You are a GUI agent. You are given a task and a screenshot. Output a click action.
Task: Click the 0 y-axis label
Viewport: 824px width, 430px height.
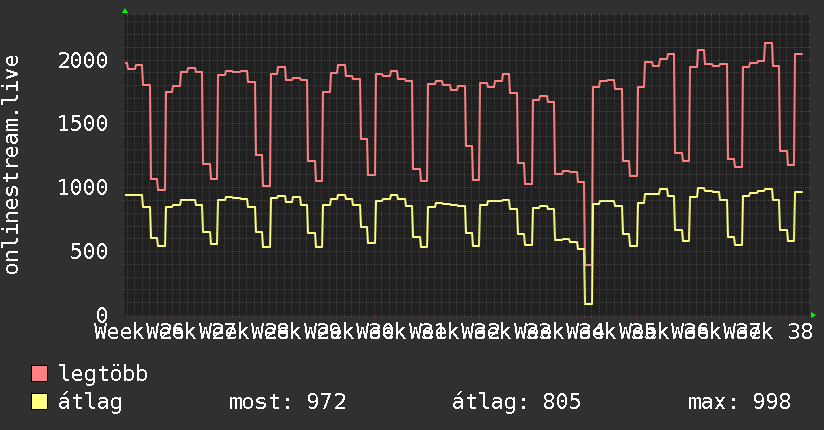(102, 315)
